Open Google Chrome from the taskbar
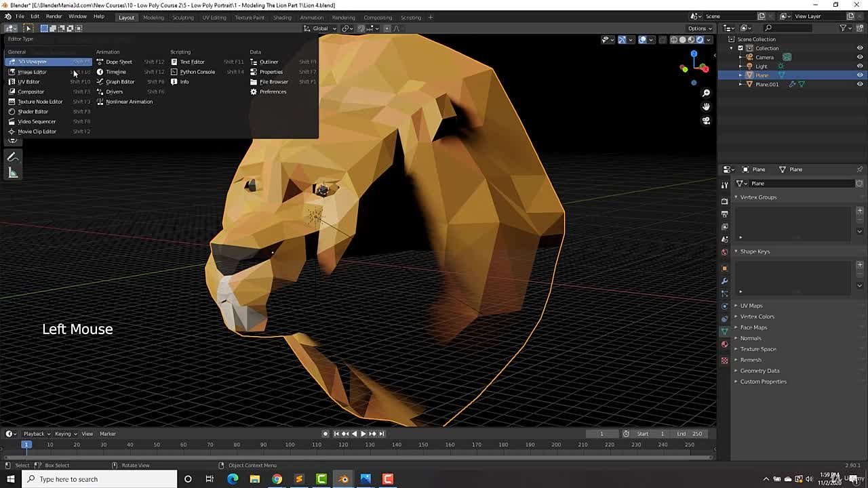 (277, 479)
